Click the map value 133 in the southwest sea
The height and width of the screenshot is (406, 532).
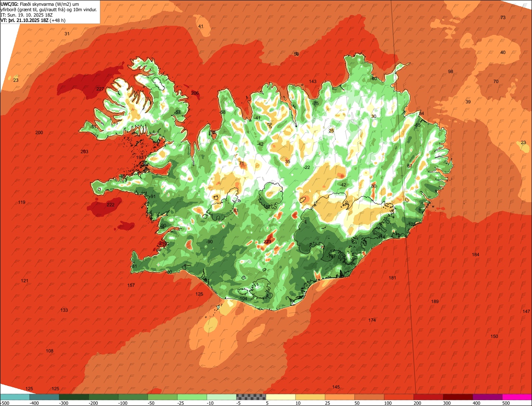tap(64, 310)
